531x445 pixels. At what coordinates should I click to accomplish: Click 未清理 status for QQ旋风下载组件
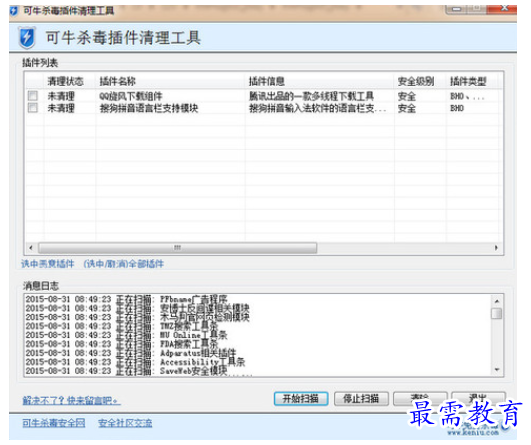[61, 96]
